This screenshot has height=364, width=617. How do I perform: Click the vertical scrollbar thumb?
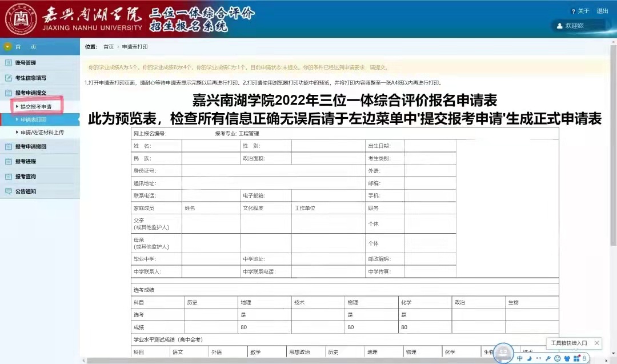coord(614,146)
